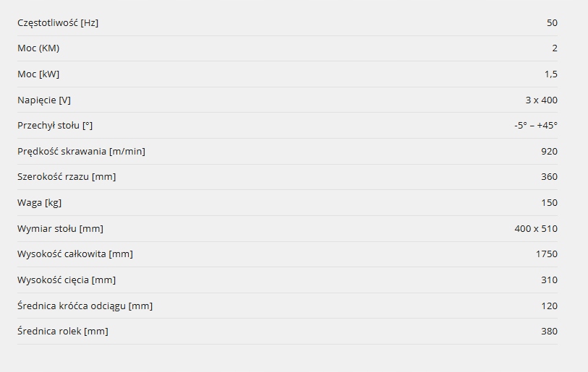Select the voltage value 3 x 400
Image resolution: width=588 pixels, height=372 pixels.
click(541, 100)
